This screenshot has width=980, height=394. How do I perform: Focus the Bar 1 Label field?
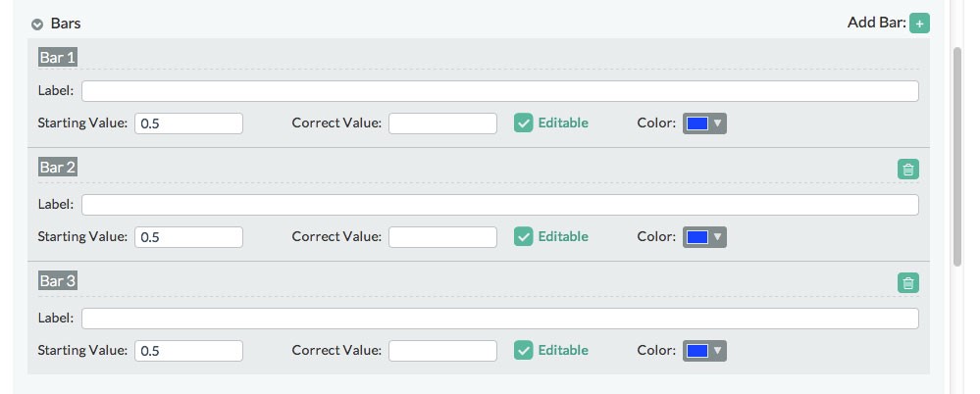pos(500,91)
